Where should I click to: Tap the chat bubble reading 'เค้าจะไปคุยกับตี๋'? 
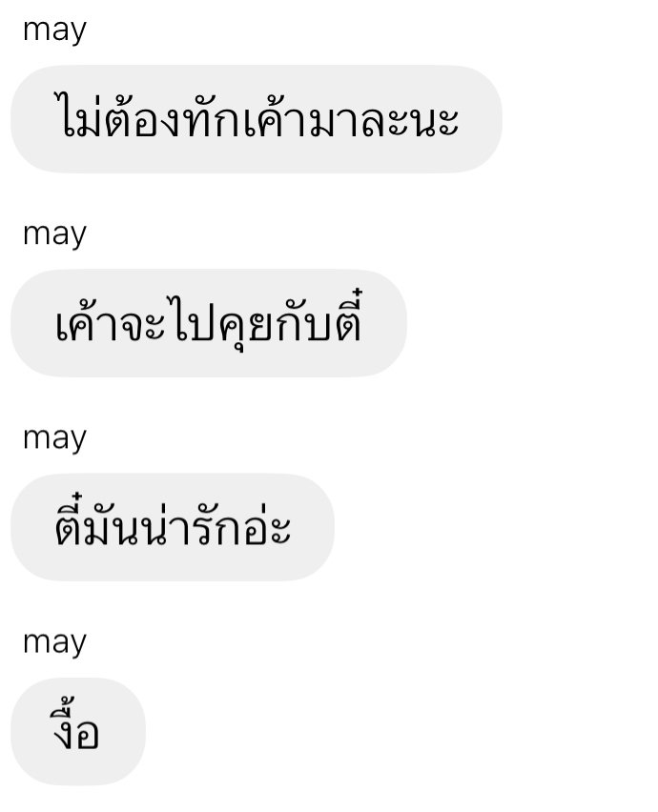(209, 323)
